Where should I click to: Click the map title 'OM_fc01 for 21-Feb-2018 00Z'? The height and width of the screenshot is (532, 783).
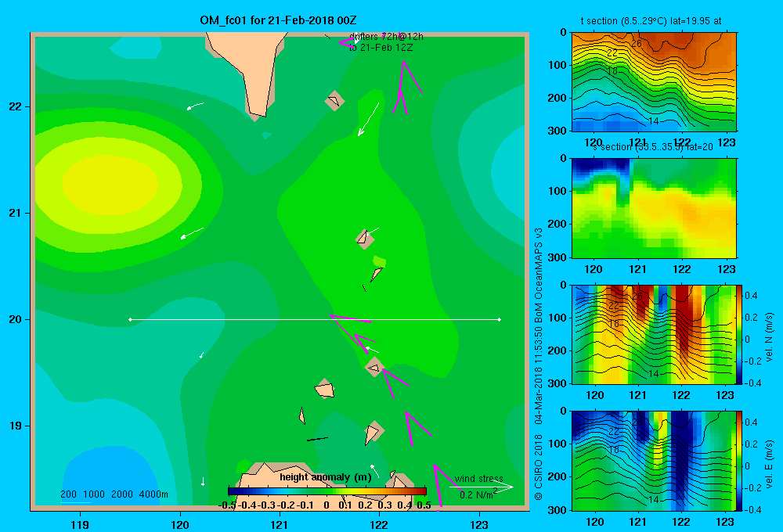coord(278,20)
